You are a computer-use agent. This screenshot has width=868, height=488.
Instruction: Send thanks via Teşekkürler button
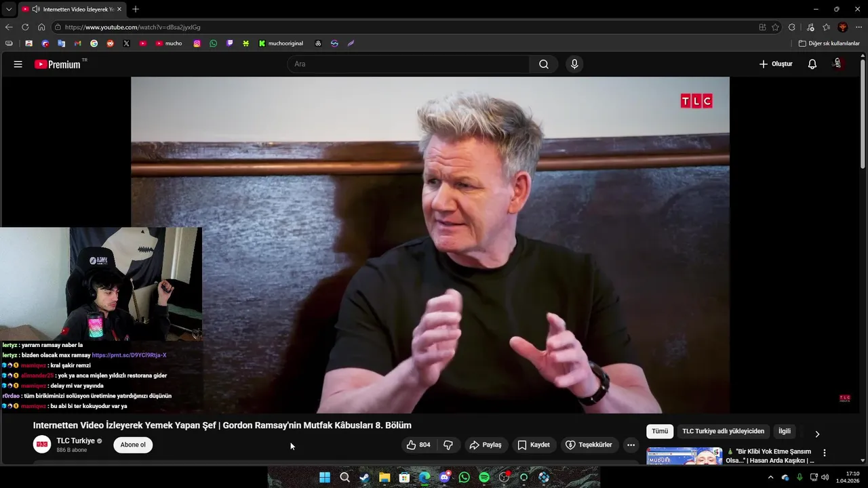pyautogui.click(x=589, y=445)
